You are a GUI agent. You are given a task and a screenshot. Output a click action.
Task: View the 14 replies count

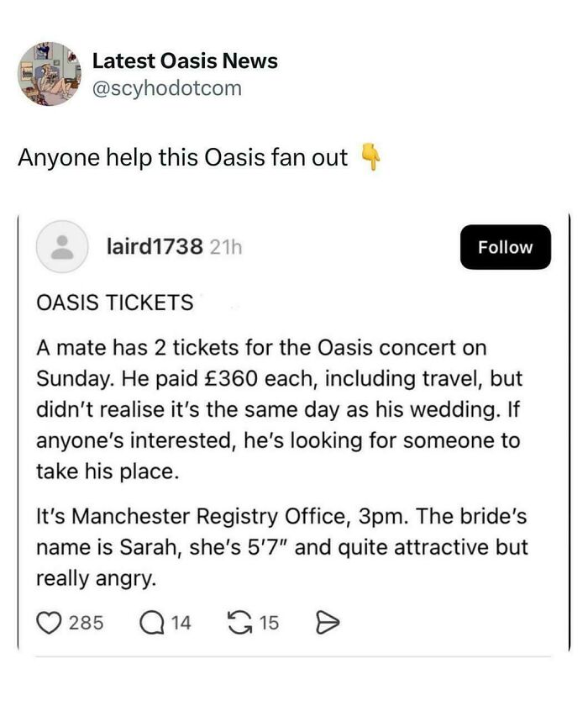(x=181, y=623)
